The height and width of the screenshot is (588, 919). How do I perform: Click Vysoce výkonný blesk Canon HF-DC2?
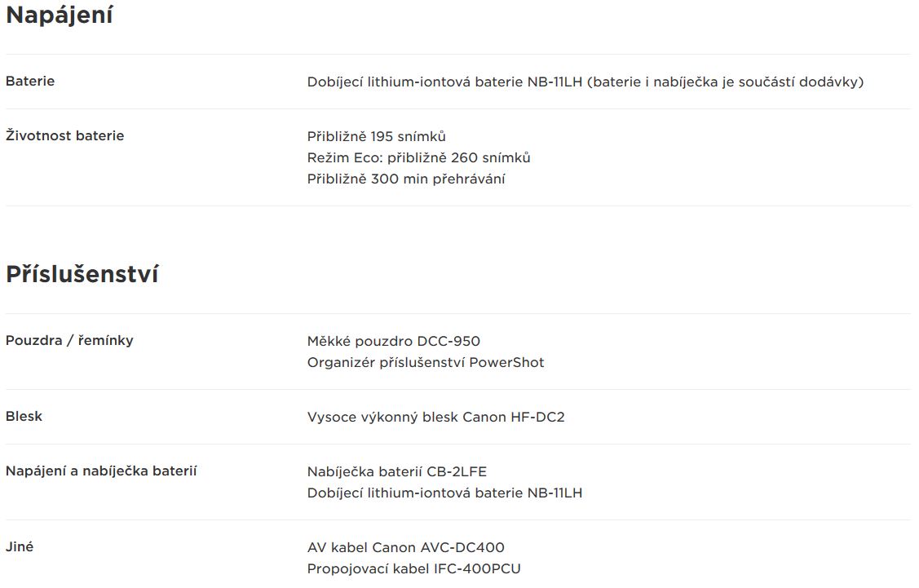tap(435, 417)
